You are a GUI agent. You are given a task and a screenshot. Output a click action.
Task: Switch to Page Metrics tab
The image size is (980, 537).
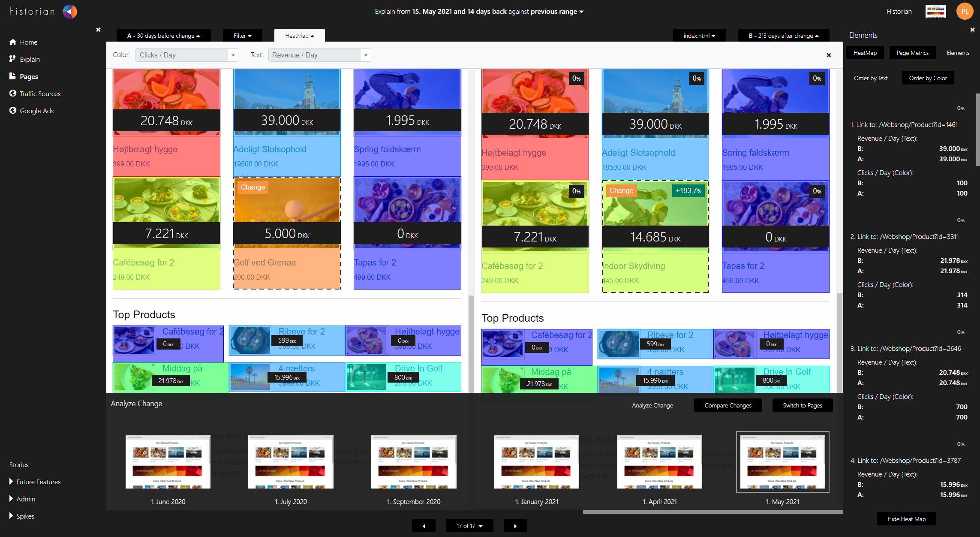(x=913, y=53)
